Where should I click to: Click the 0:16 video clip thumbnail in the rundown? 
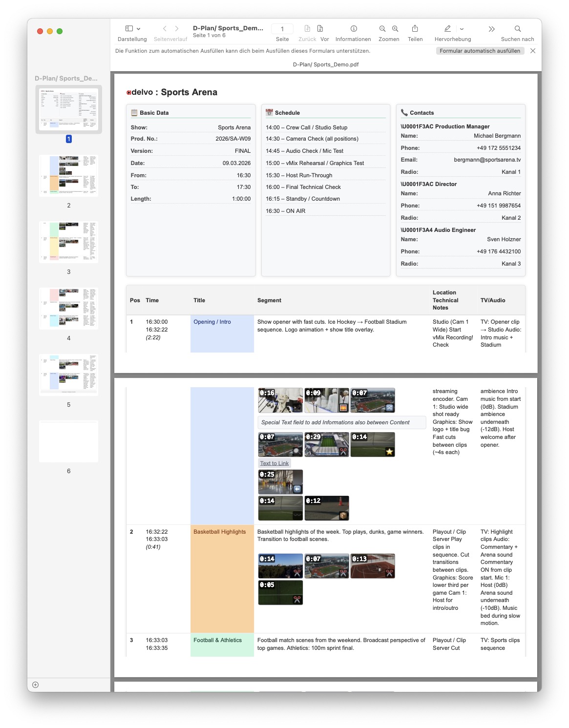coord(280,400)
